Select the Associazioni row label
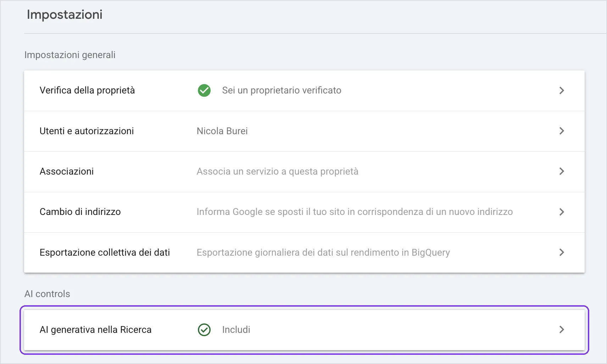Viewport: 607px width, 364px height. [x=67, y=171]
